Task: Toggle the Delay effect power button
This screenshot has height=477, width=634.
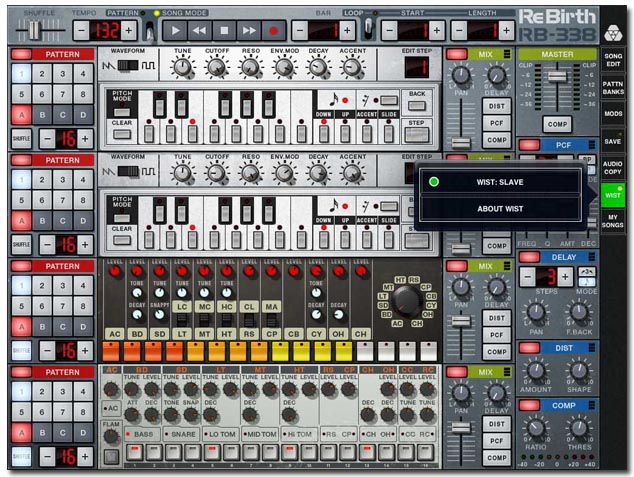Action: [x=529, y=257]
